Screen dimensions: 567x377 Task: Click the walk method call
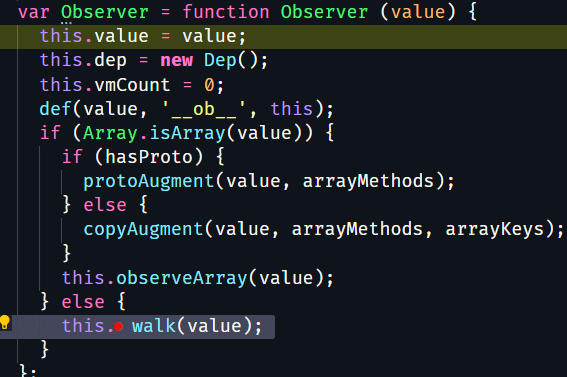[x=154, y=326]
